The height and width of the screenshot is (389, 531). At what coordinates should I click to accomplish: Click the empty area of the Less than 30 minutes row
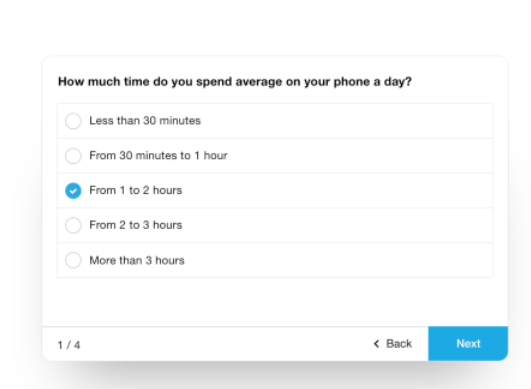[x=345, y=121]
